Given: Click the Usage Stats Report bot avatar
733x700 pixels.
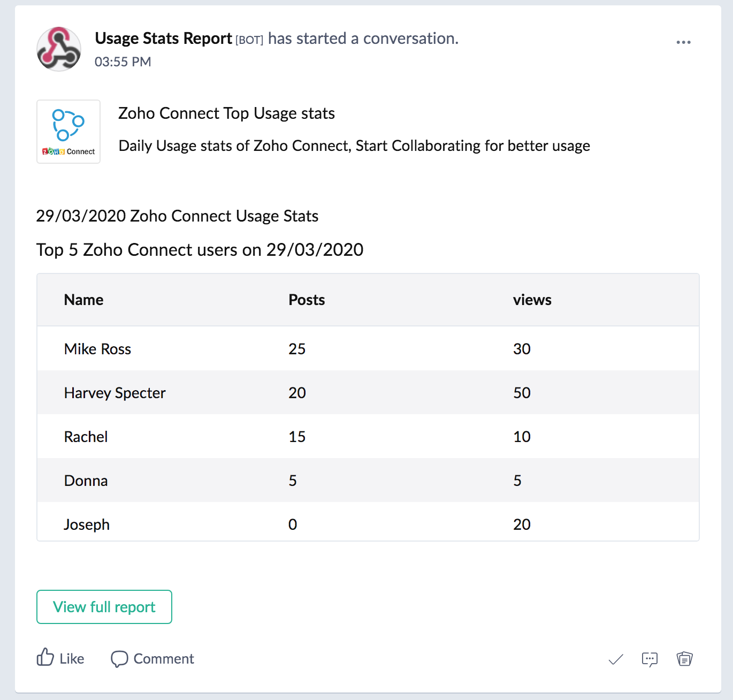Looking at the screenshot, I should (x=59, y=49).
